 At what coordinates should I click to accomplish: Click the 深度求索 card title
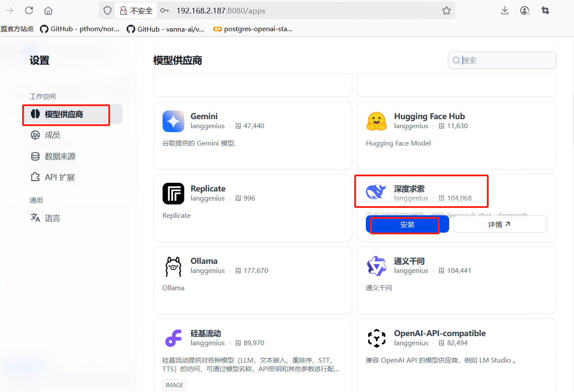tap(409, 188)
